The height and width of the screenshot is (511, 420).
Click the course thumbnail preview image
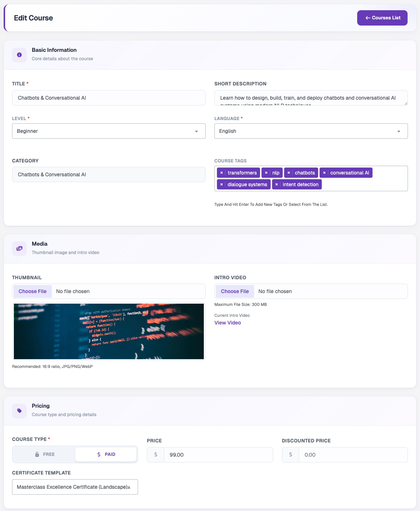pos(109,331)
